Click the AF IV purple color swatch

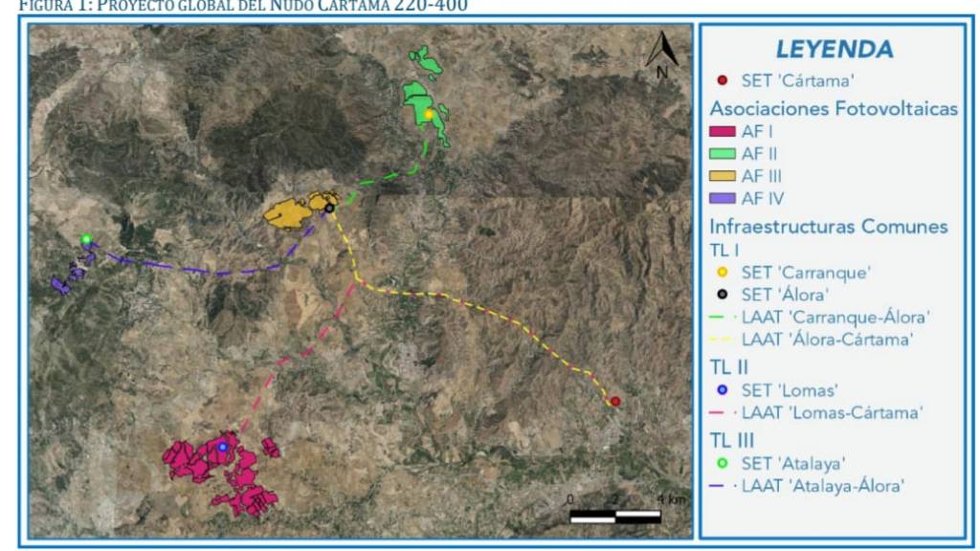[x=722, y=199]
